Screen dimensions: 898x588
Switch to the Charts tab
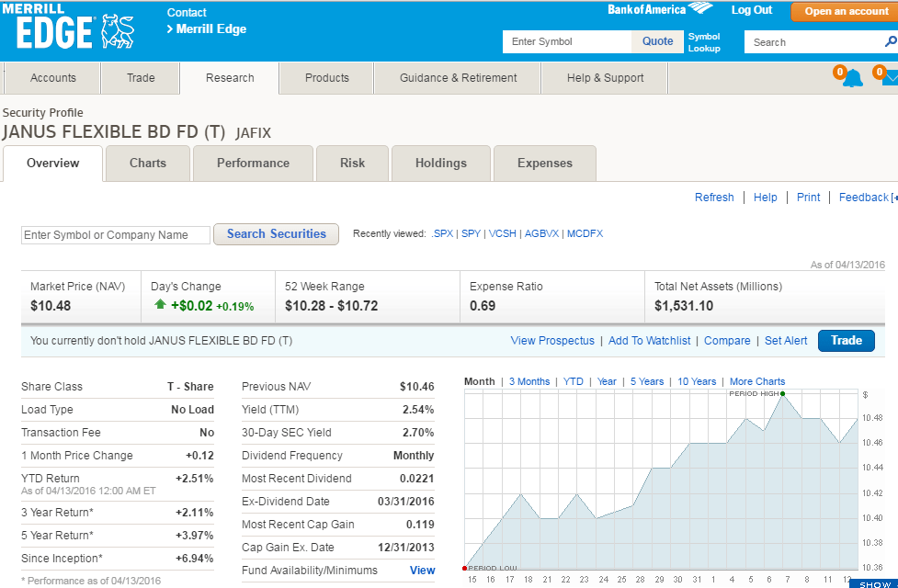coord(147,163)
